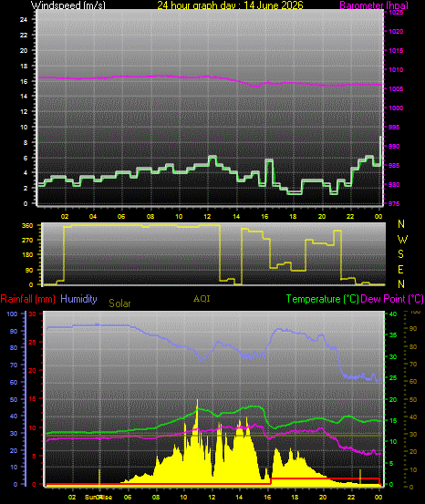This screenshot has height=504, width=425.
Task: Click the 12 hour tick on wind chart
Action: pyautogui.click(x=207, y=216)
